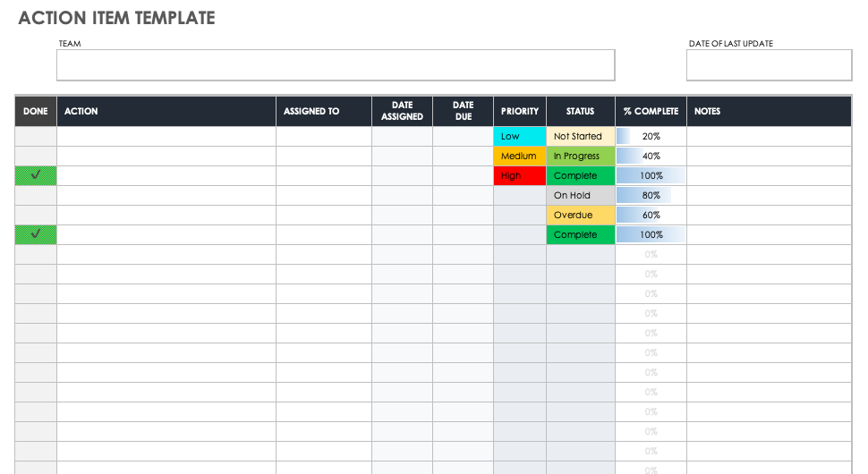Click the 60% complete progress cell
Viewport: 868px width, 474px height.
(651, 216)
